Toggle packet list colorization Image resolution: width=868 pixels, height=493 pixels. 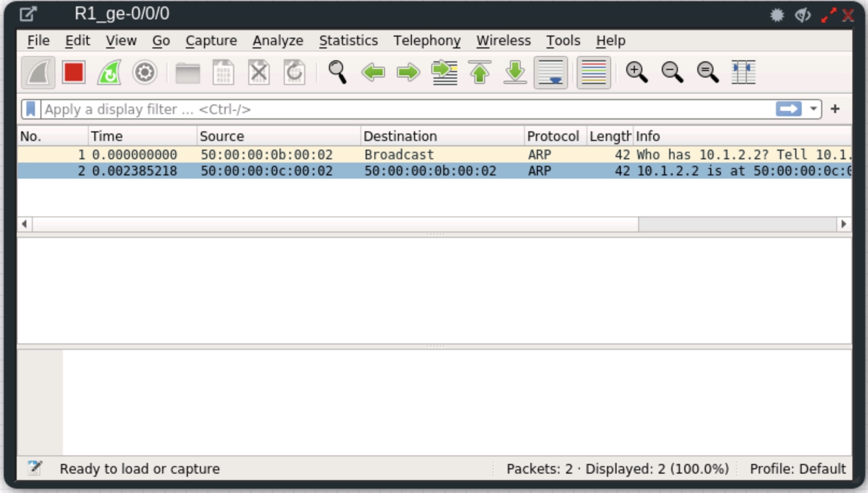(592, 73)
